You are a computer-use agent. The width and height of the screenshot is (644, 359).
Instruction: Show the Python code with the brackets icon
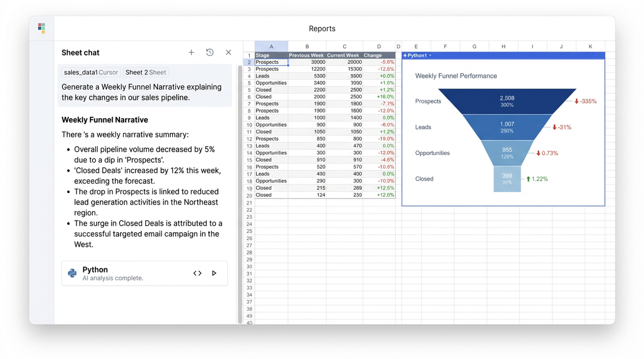[197, 273]
